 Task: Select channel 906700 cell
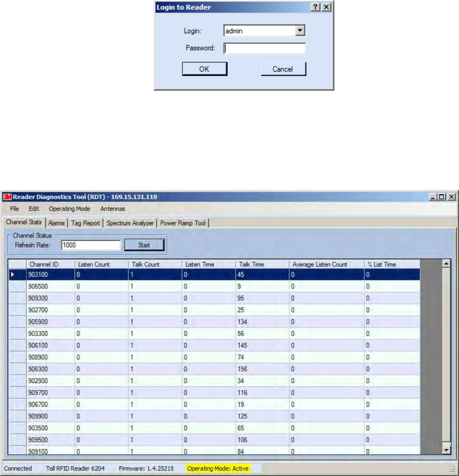point(50,405)
